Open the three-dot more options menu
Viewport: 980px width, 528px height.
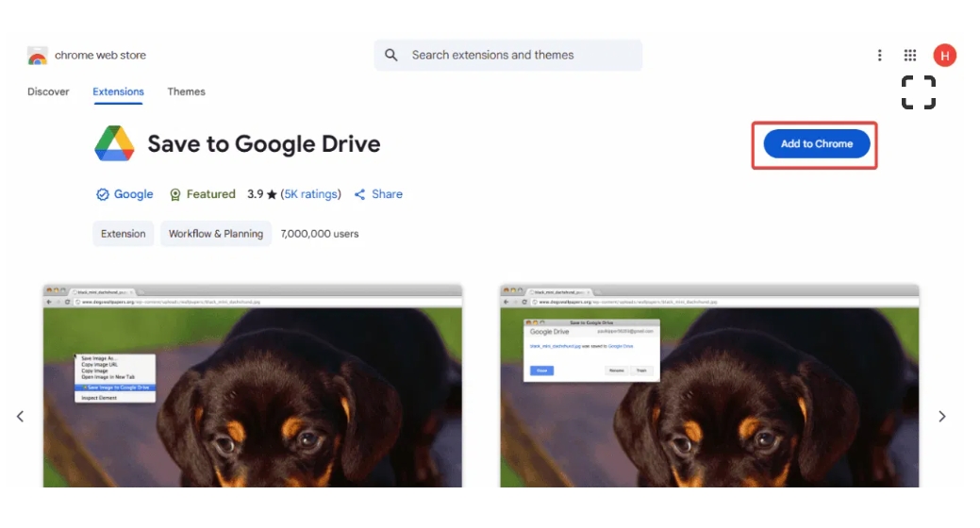click(x=879, y=56)
